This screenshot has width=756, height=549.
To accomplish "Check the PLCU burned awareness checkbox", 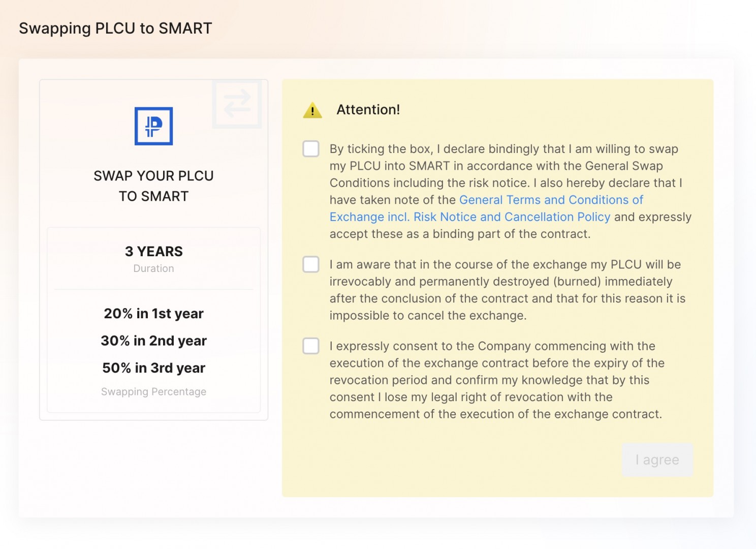I will click(x=311, y=264).
